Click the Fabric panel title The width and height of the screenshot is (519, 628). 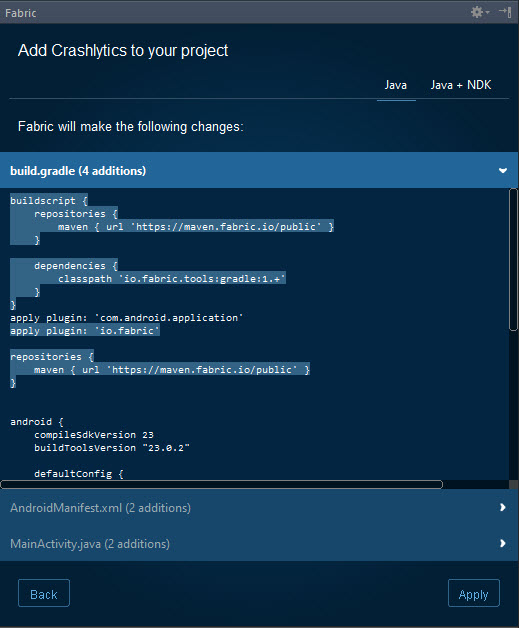[20, 13]
